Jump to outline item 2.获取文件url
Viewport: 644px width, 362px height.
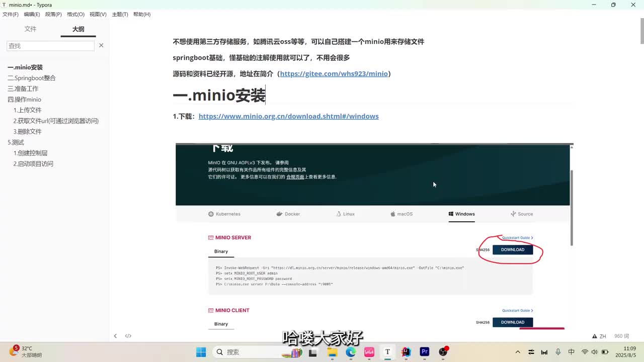click(56, 121)
